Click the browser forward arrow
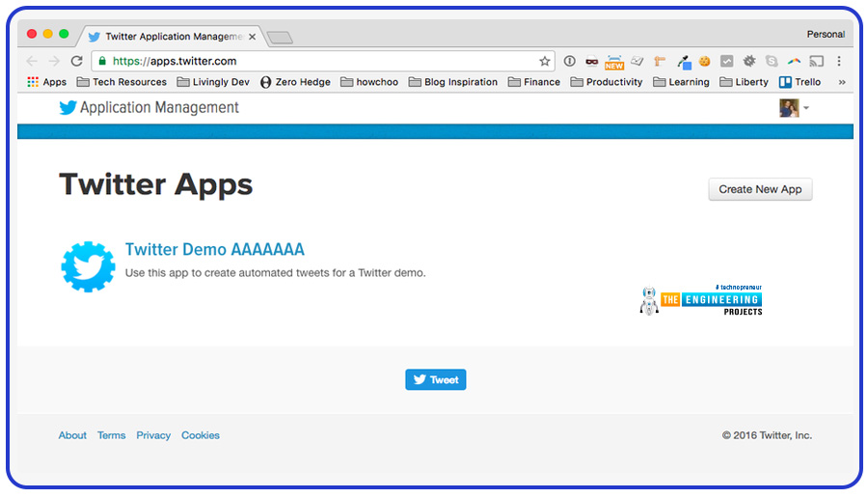868x498 pixels. (x=54, y=61)
